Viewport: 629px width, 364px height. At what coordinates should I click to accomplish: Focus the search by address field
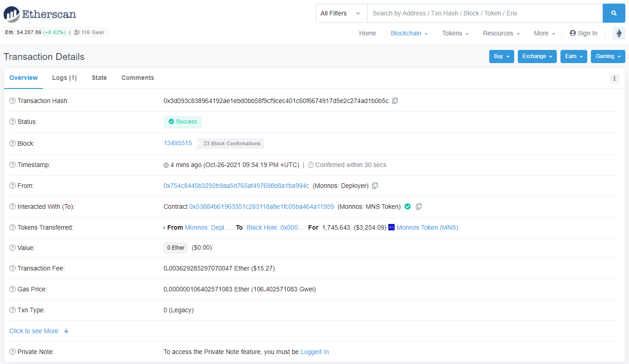click(485, 13)
